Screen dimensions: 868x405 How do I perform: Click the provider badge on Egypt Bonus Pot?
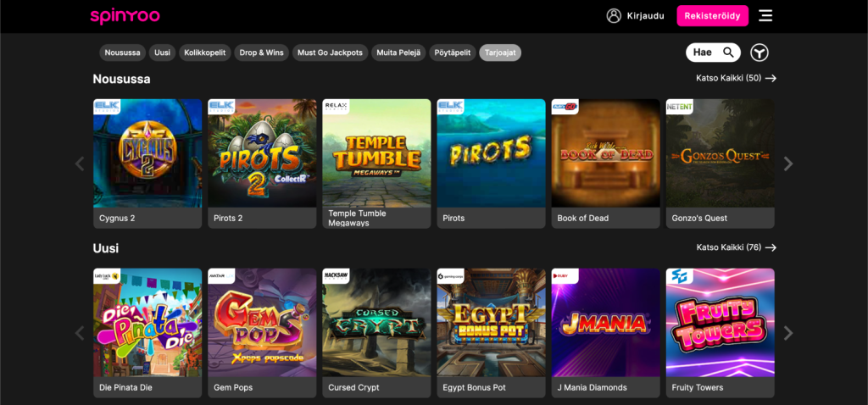451,275
